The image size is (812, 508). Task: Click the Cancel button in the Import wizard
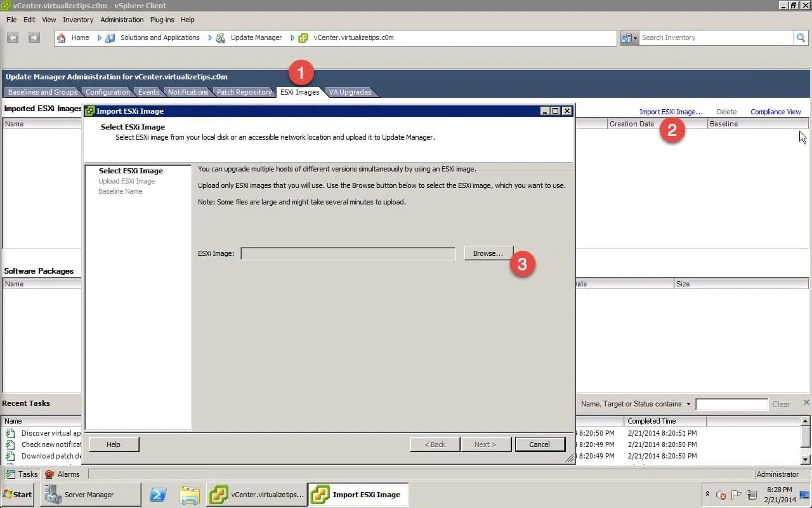tap(539, 444)
